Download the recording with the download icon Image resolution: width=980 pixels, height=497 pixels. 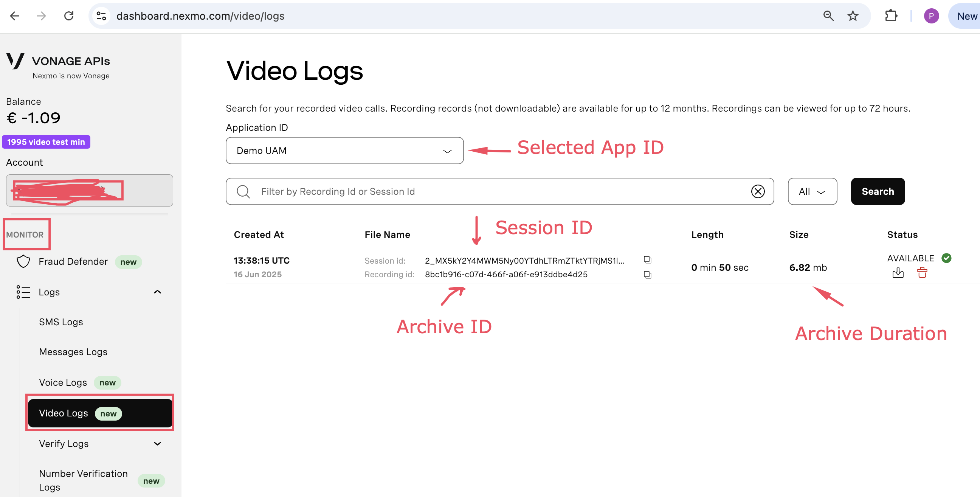click(898, 273)
